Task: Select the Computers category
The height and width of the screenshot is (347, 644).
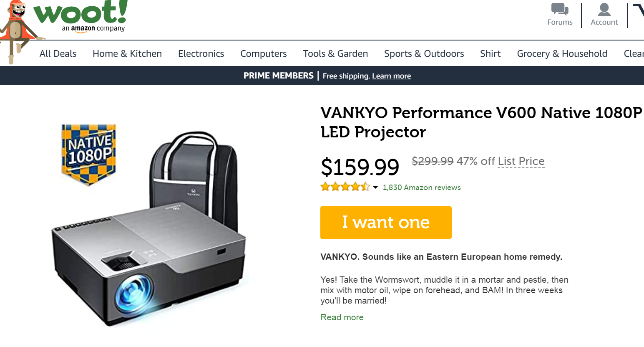Action: point(264,53)
